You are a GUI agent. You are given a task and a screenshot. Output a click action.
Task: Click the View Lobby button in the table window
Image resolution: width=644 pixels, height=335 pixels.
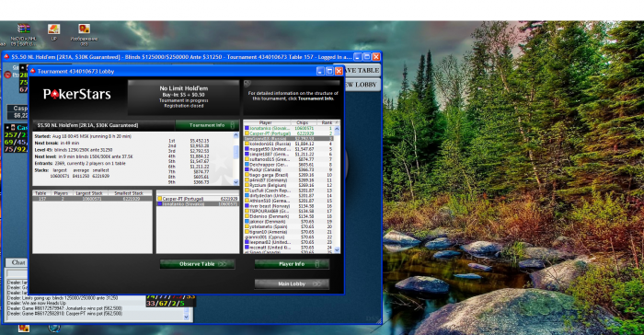point(362,85)
